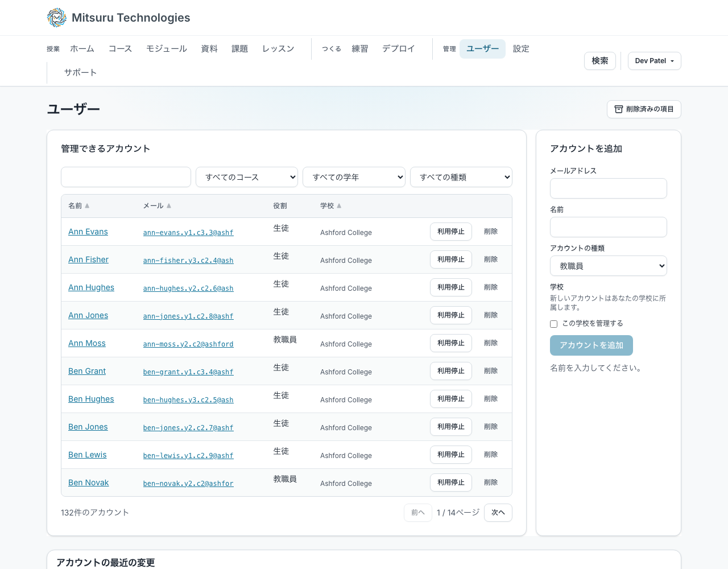728x569 pixels.
Task: Focus the 名前 input in add form
Action: click(x=609, y=227)
